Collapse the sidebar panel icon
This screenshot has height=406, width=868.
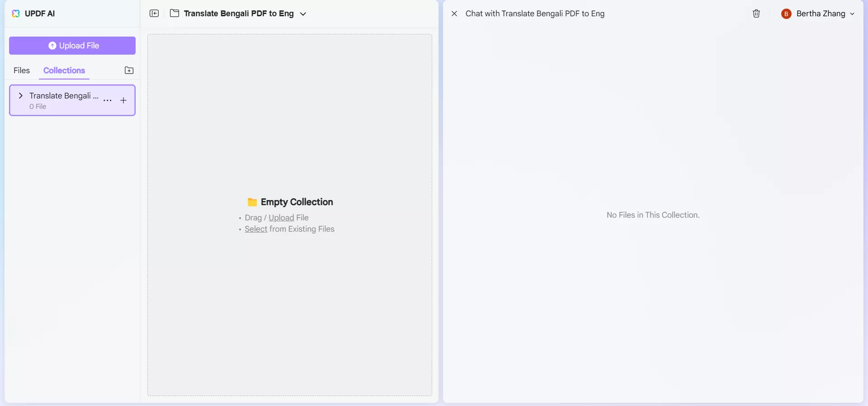pos(154,14)
